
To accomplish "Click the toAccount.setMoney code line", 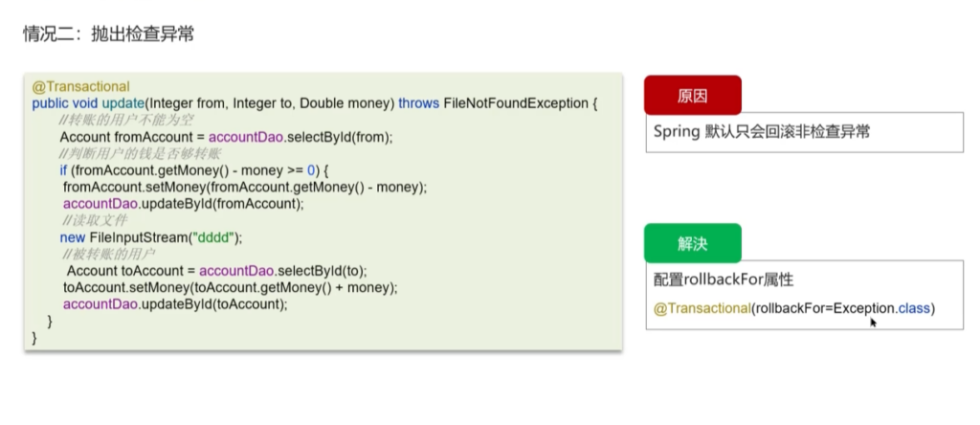I will 230,287.
